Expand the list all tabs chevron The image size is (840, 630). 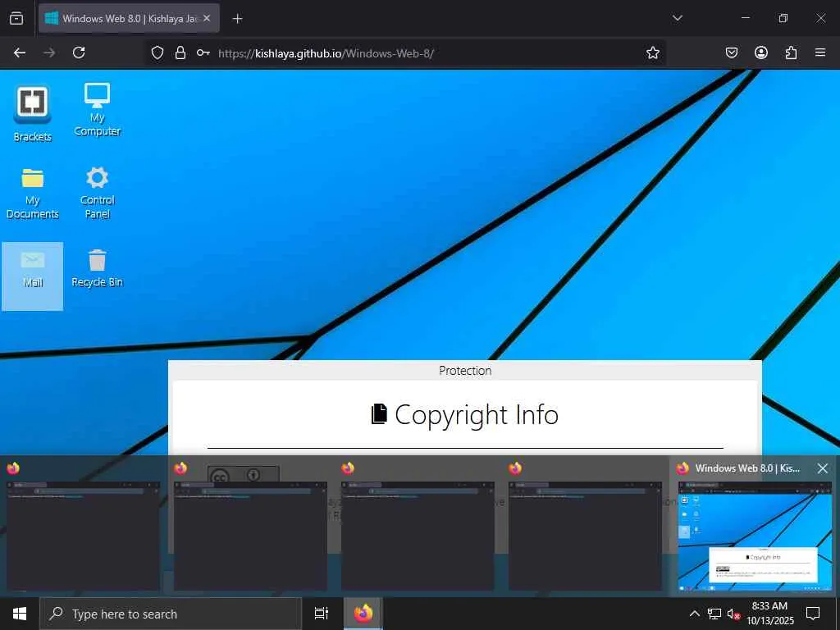tap(677, 18)
